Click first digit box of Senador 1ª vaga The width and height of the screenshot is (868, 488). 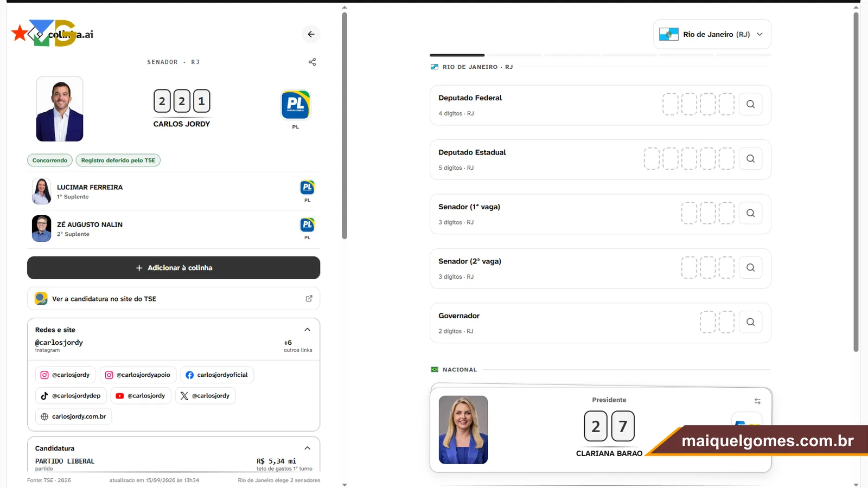coord(689,213)
